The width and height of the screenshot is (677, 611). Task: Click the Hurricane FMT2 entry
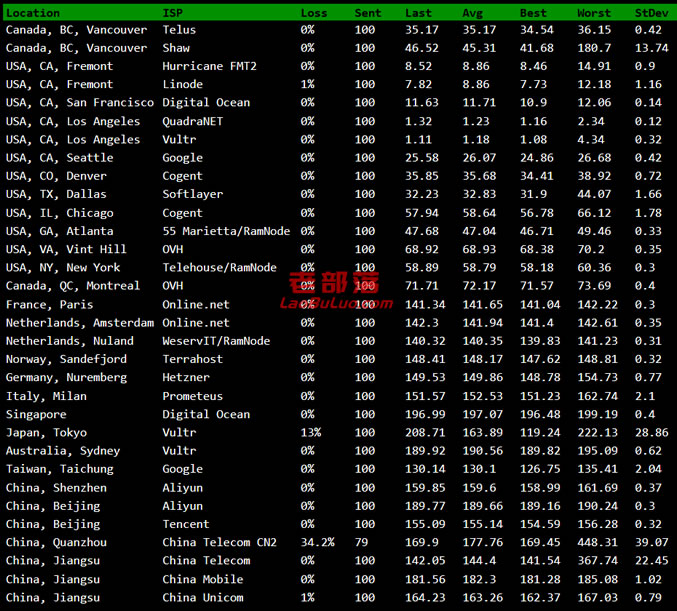(x=209, y=66)
